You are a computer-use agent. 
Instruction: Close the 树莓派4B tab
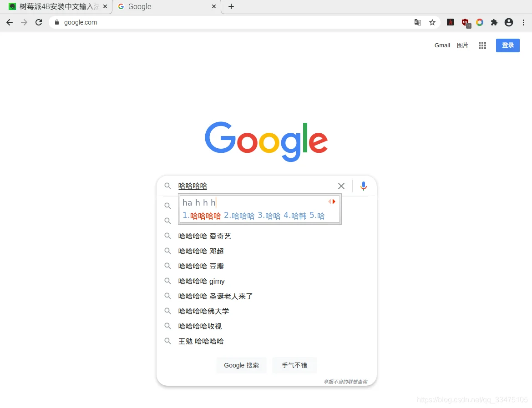(105, 6)
